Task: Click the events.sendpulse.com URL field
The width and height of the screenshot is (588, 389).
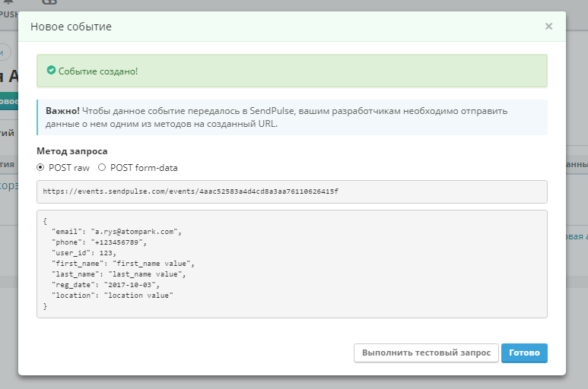Action: [292, 191]
